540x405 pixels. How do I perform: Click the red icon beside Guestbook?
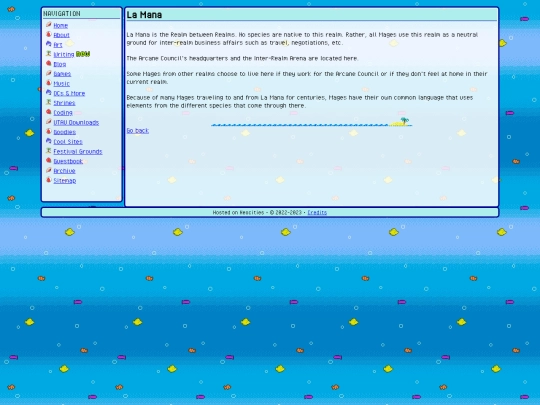point(49,160)
